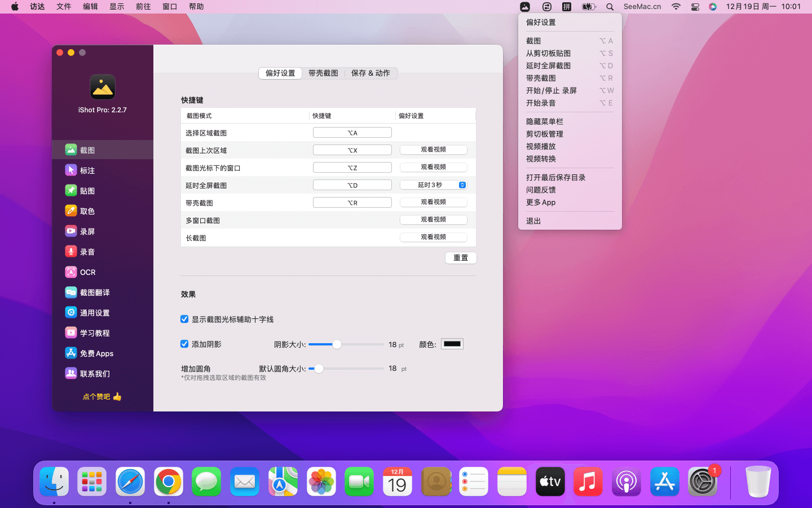The height and width of the screenshot is (508, 812).
Task: Open the 录屏 screen recording icon
Action: [70, 231]
